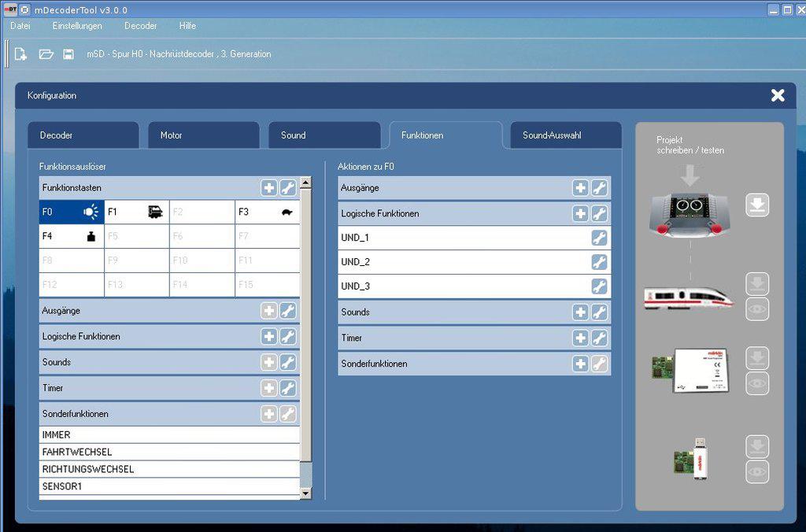Toggle eye icon beside the programmer box
This screenshot has height=532, width=806.
tap(757, 383)
